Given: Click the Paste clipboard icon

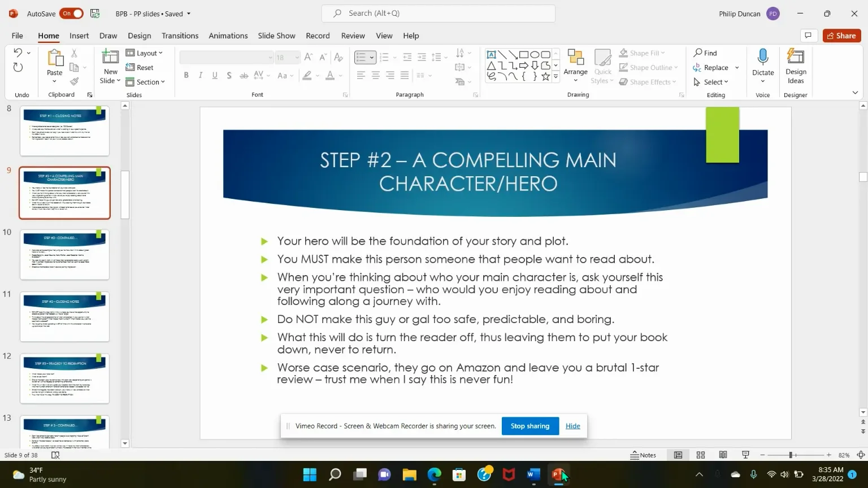Looking at the screenshot, I should 55,58.
